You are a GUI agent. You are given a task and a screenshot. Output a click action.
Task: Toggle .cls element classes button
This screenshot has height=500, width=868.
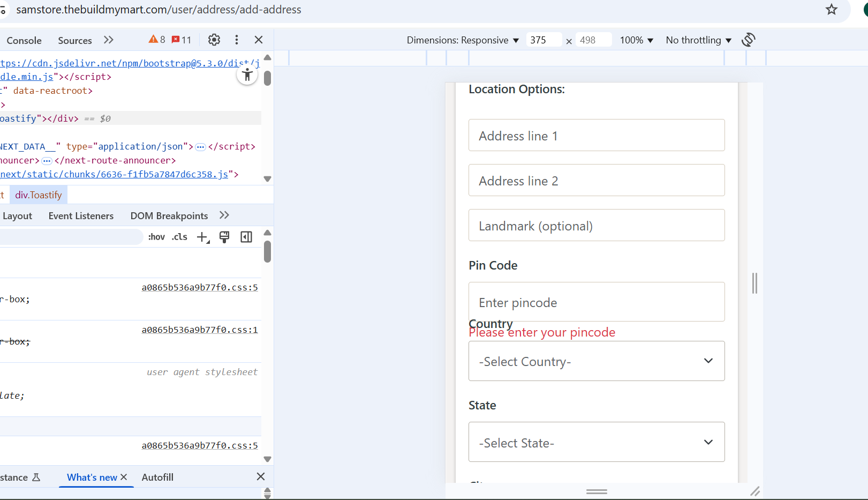[x=179, y=237]
